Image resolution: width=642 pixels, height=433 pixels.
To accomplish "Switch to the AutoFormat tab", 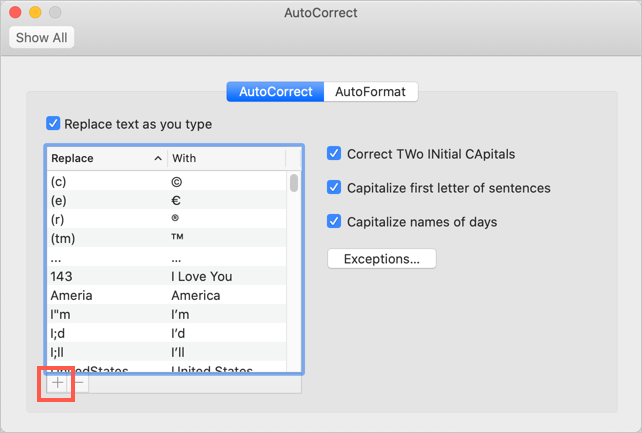I will tap(371, 92).
